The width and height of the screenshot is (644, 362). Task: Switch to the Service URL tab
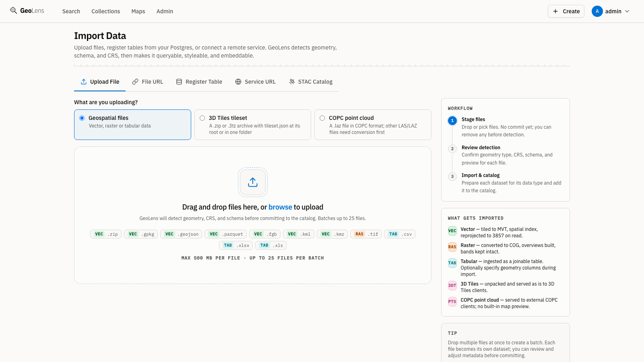256,82
